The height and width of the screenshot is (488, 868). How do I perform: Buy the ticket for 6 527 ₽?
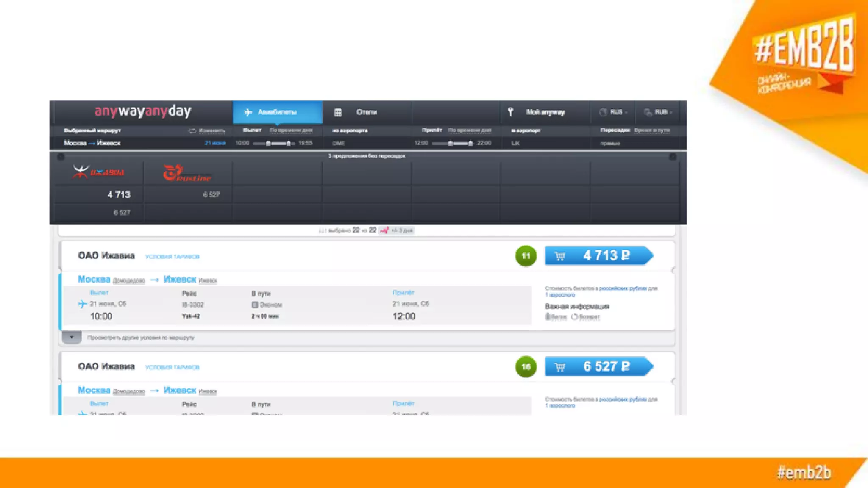click(598, 366)
